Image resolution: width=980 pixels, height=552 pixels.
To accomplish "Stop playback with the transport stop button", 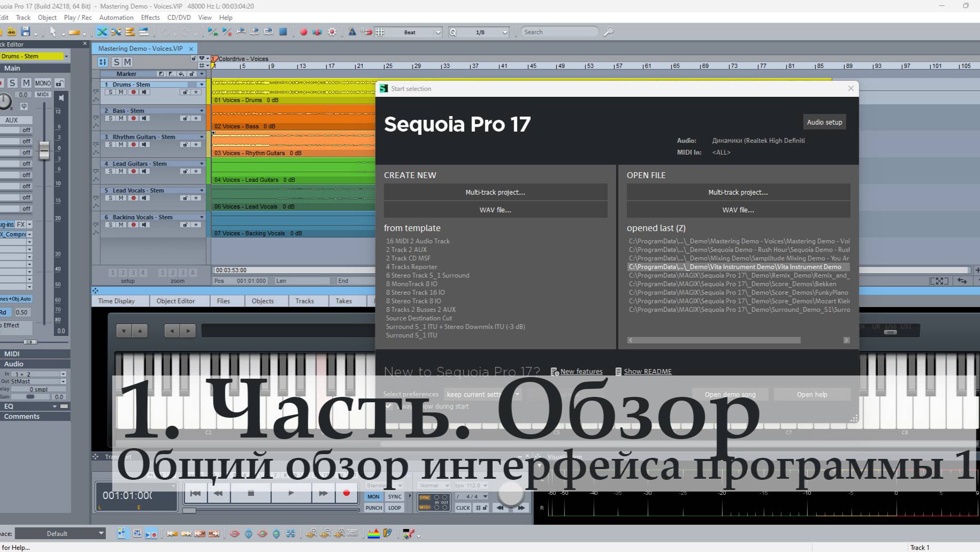I will (251, 493).
